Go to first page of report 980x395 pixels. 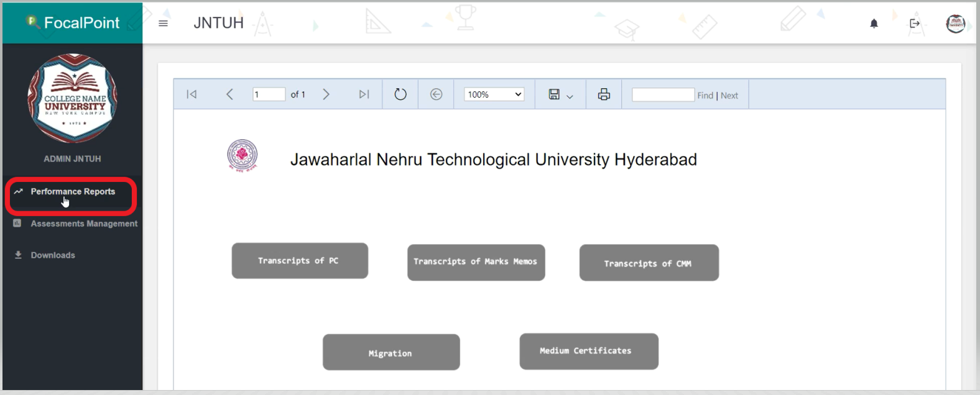(192, 94)
